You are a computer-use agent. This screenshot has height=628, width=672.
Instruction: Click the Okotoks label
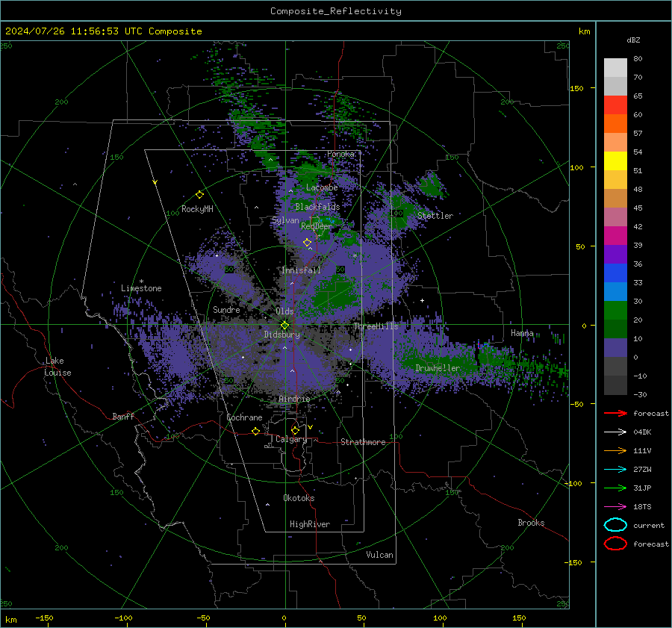click(299, 498)
